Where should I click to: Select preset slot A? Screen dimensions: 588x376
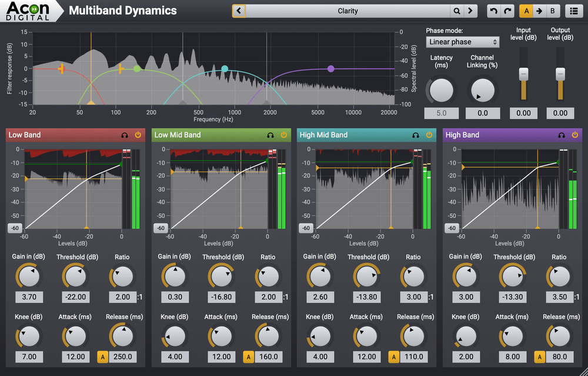(527, 11)
